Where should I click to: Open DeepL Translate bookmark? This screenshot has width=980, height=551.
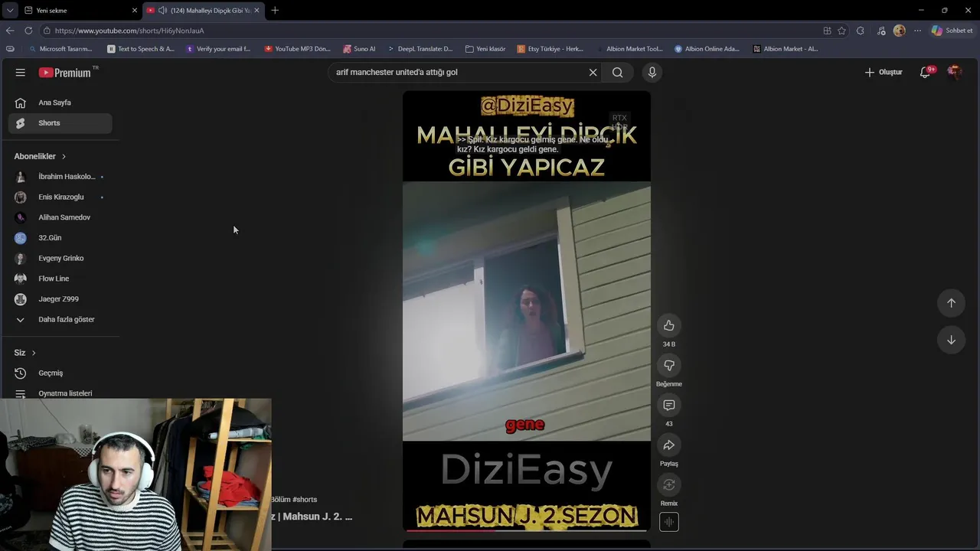[420, 49]
